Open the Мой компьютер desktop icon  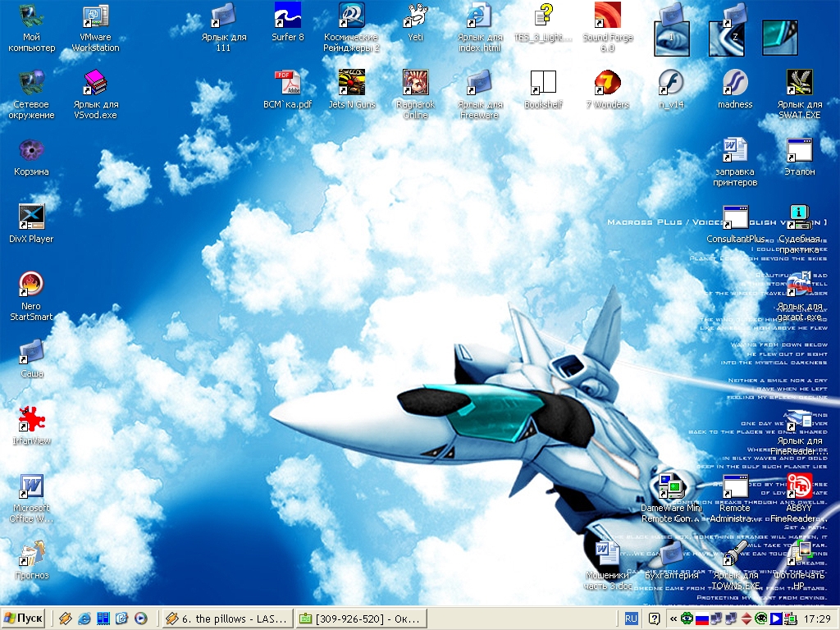click(x=32, y=28)
